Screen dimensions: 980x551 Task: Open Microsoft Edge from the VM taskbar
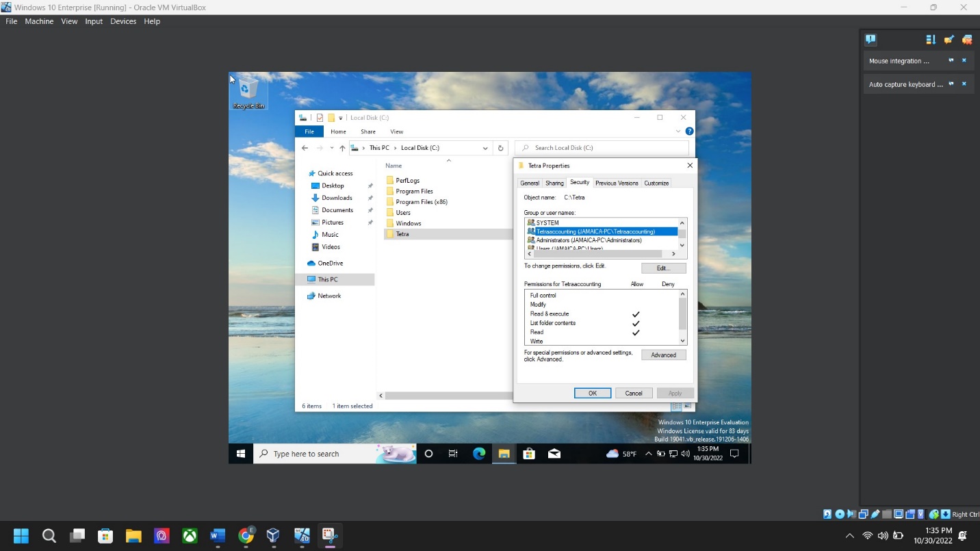479,454
